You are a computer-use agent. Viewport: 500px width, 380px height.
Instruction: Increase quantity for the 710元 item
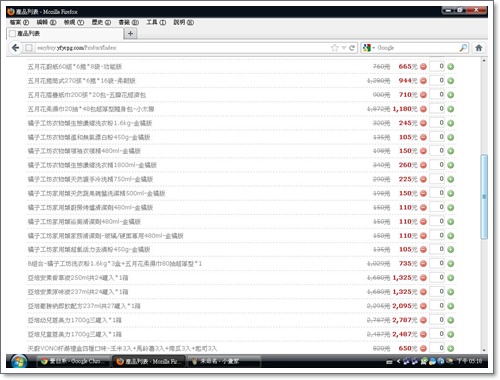click(451, 95)
